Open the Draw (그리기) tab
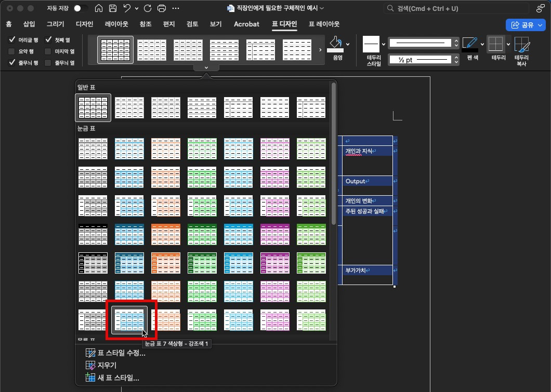Image resolution: width=551 pixels, height=392 pixels. pos(55,24)
